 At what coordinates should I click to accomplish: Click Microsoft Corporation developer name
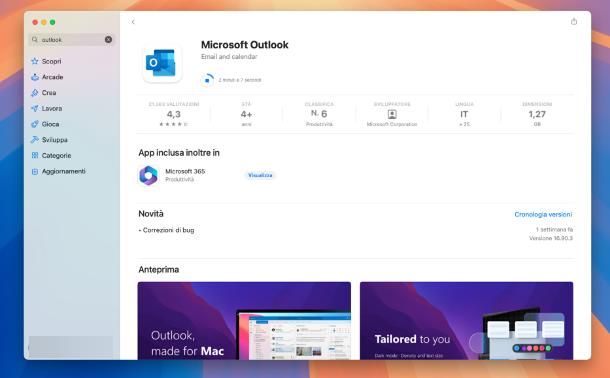392,124
